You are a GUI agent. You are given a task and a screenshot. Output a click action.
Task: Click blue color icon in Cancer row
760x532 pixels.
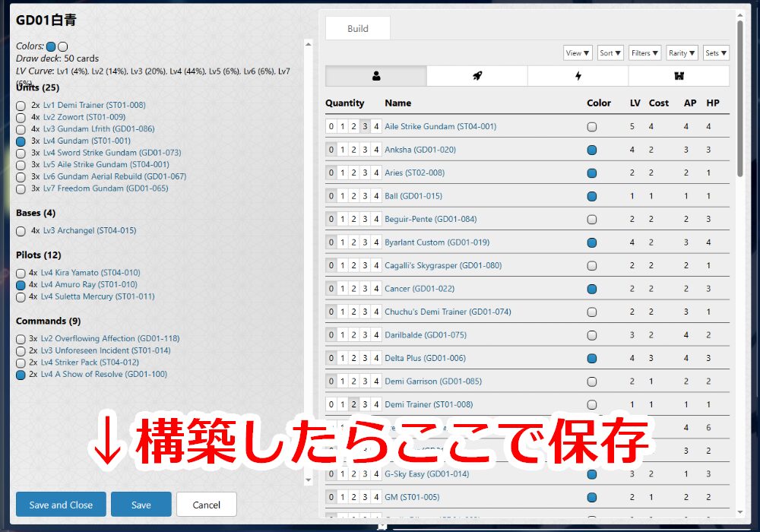[592, 290]
